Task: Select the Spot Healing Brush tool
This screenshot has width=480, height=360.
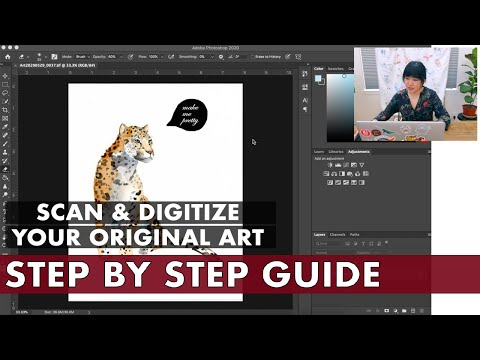Action: (5, 135)
